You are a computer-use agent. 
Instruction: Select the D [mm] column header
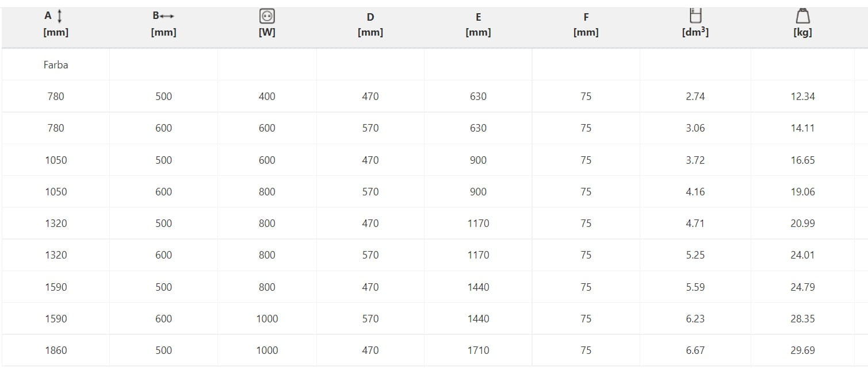coord(370,25)
